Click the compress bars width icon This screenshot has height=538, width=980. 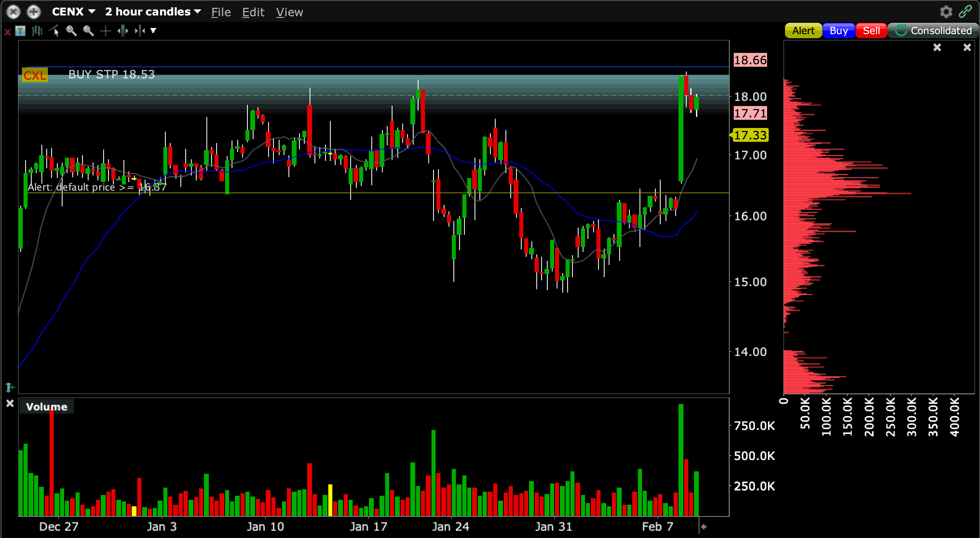tap(140, 31)
